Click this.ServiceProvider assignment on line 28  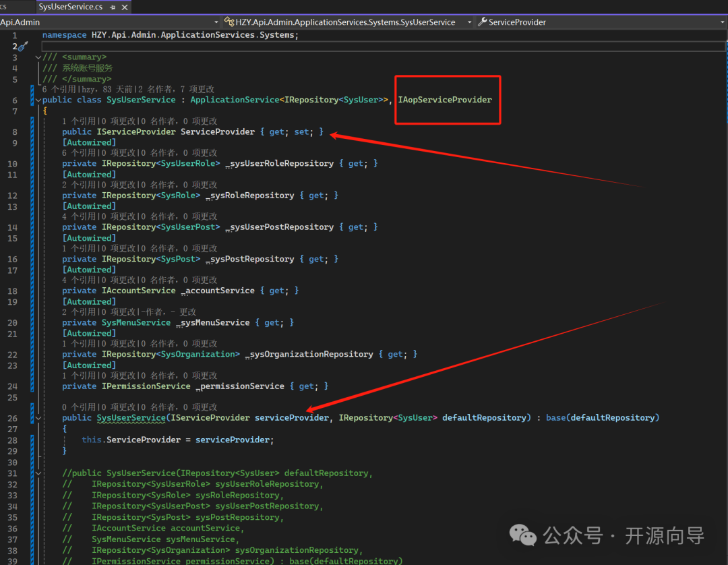178,440
